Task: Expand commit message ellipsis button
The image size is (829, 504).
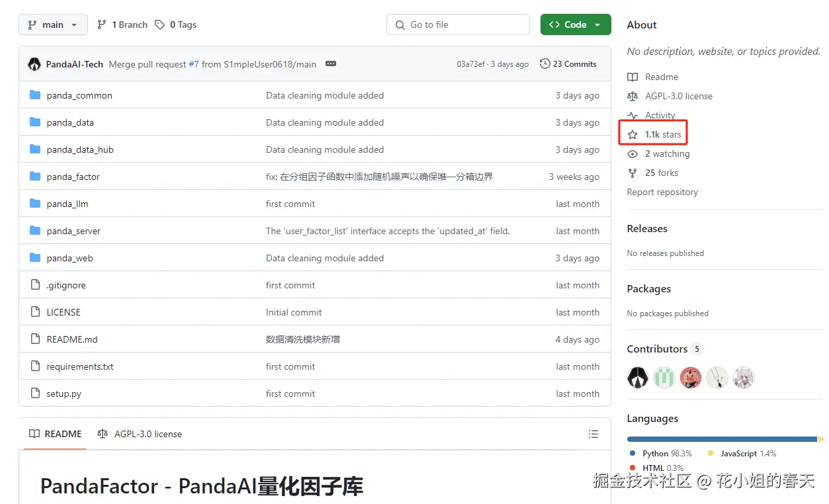Action: (331, 64)
